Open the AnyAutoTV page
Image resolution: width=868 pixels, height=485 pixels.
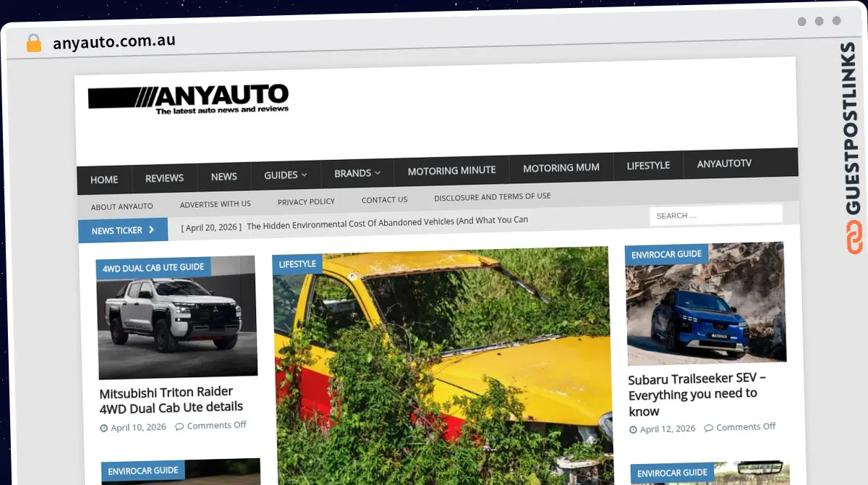point(724,163)
